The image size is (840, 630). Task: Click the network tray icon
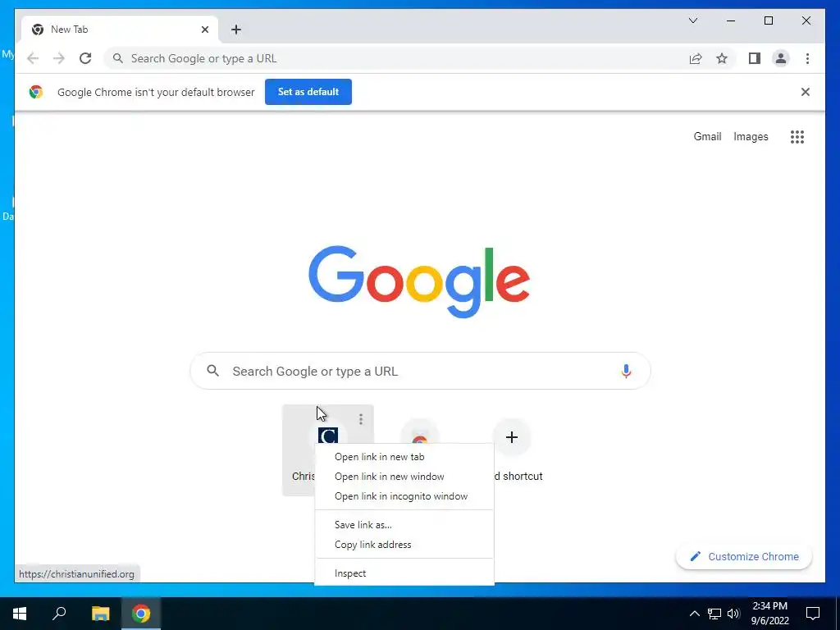[x=714, y=614]
